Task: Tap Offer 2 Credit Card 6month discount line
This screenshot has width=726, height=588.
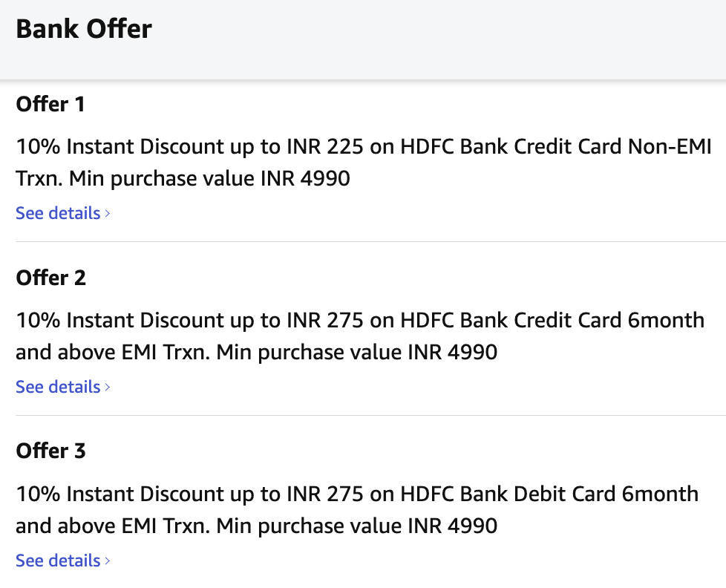Action: click(360, 321)
